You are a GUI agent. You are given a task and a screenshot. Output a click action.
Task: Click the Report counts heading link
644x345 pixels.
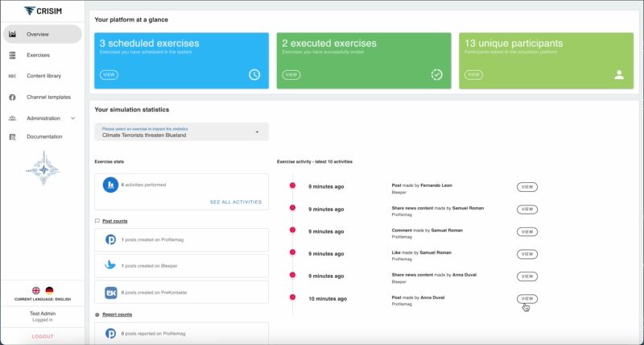click(117, 314)
